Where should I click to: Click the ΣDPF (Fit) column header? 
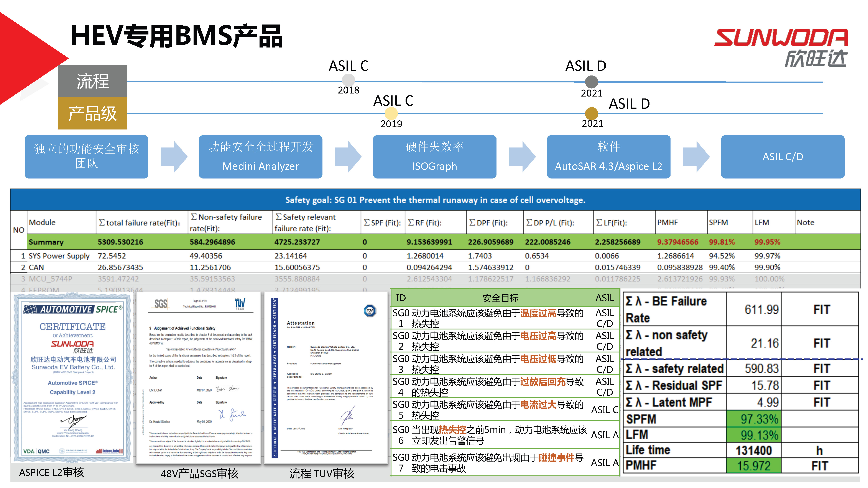tap(495, 222)
